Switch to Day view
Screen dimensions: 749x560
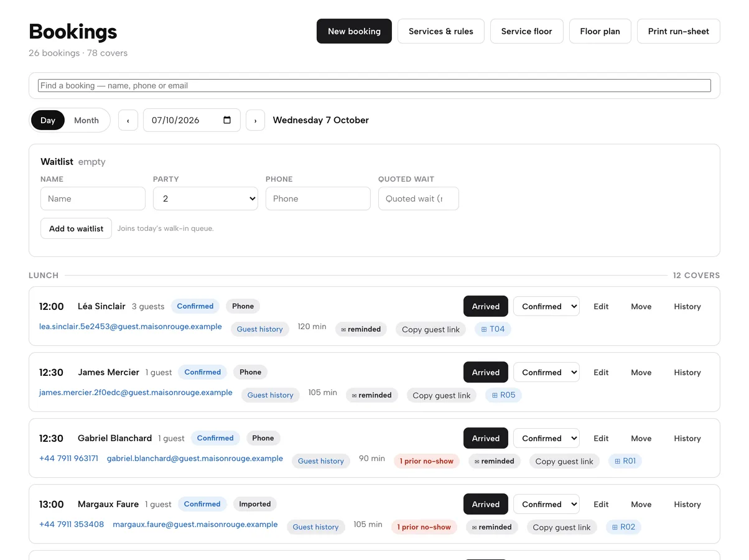point(48,120)
